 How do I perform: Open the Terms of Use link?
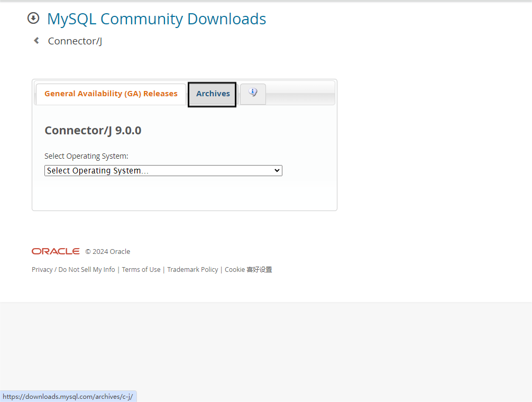coord(141,270)
